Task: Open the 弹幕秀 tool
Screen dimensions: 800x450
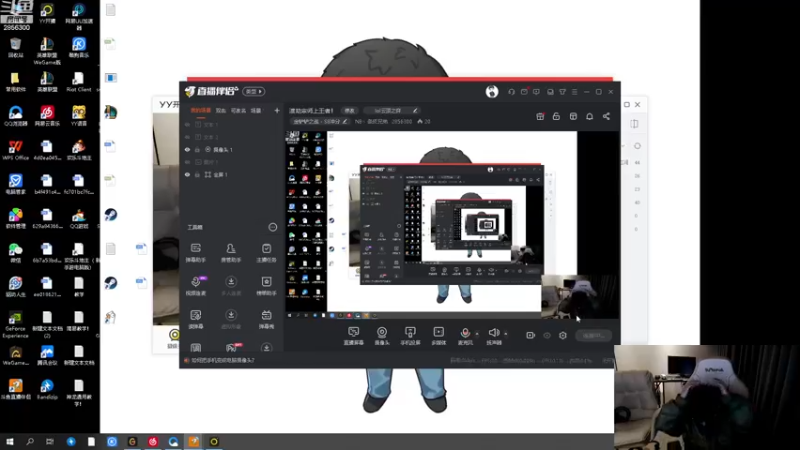Action: click(266, 319)
